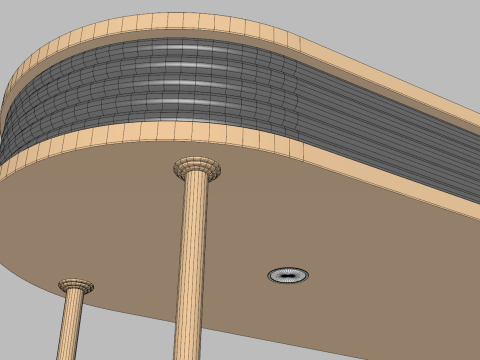Select the tall column's ringed capital
Screen dimensions: 480x360
point(197,169)
